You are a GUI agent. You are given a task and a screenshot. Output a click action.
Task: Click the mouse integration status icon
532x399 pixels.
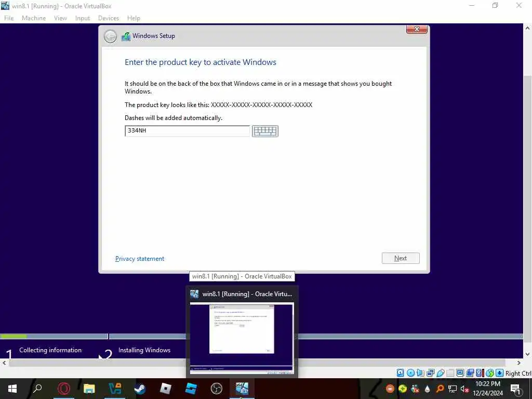coord(489,373)
